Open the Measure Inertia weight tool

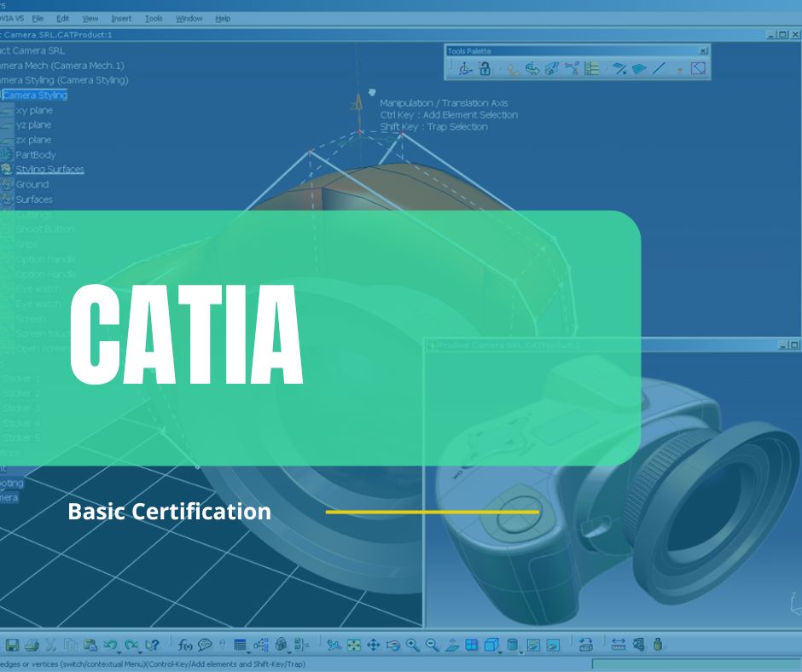tap(659, 645)
